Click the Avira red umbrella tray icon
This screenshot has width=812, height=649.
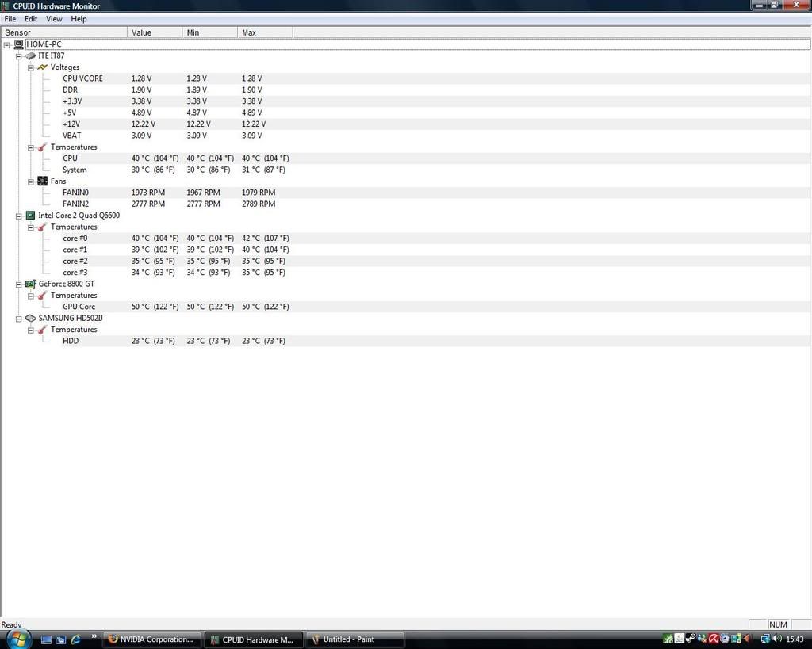[x=714, y=639]
